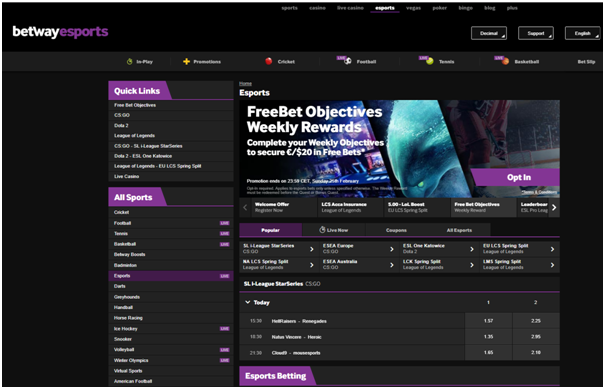Bet on HellRaisers at 1.57

click(x=489, y=321)
